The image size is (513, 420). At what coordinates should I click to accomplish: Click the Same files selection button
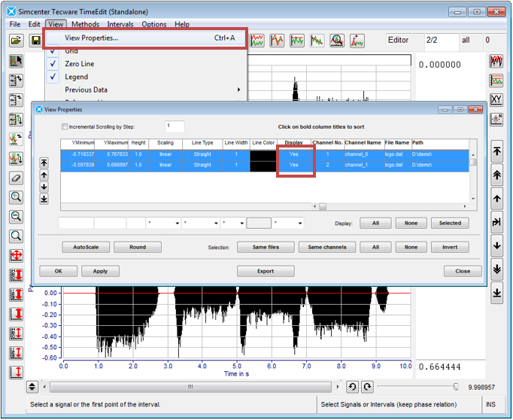pyautogui.click(x=266, y=247)
